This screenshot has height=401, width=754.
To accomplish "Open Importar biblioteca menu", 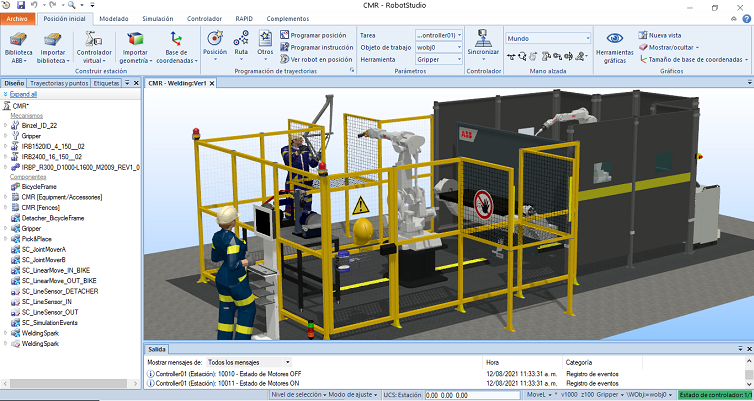I will (x=53, y=47).
